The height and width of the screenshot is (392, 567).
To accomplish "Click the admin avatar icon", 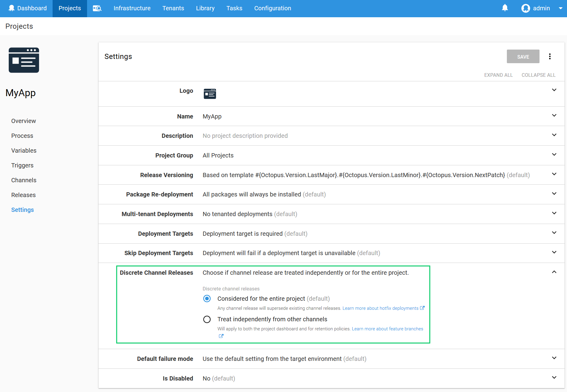I will point(525,8).
